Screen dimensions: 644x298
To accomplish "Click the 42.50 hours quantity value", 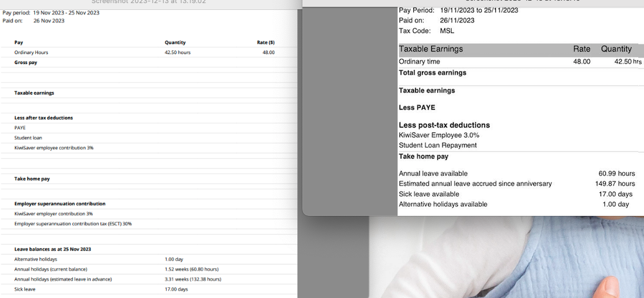I will click(177, 53).
